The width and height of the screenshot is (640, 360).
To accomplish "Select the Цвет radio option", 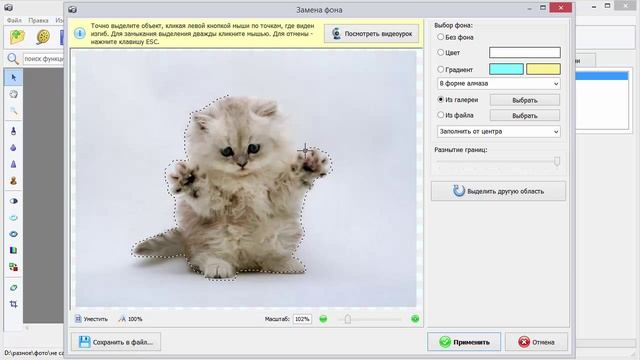I will (440, 53).
